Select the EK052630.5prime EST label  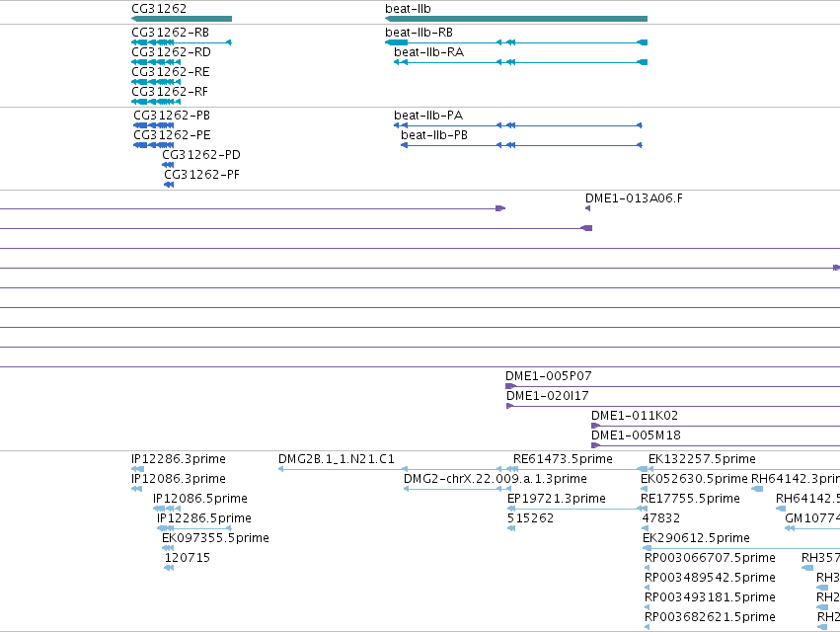694,479
